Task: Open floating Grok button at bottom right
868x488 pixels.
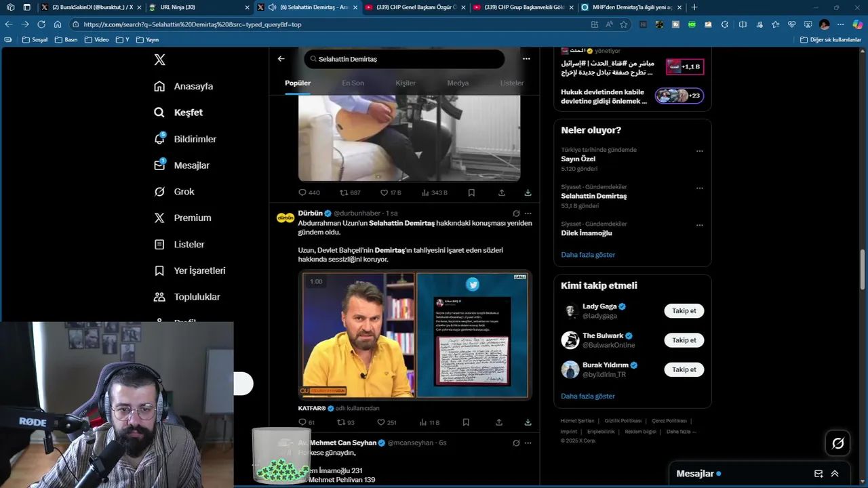Action: 837,443
